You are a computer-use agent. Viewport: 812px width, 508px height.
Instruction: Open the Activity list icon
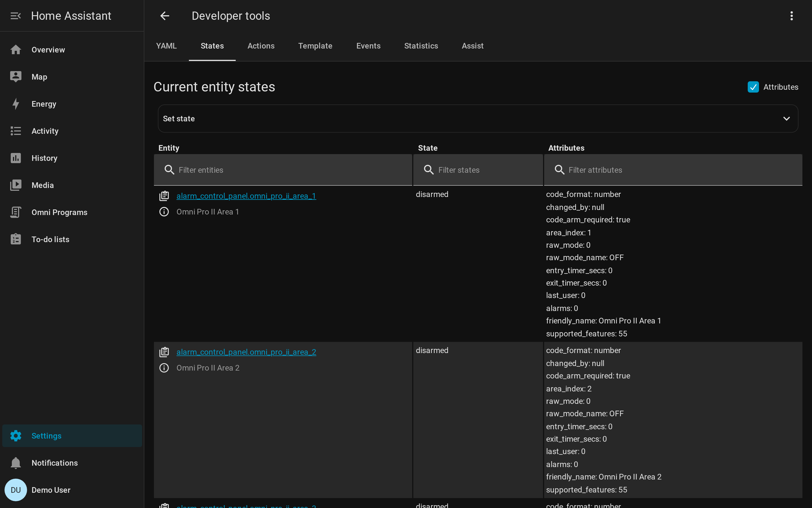16,131
